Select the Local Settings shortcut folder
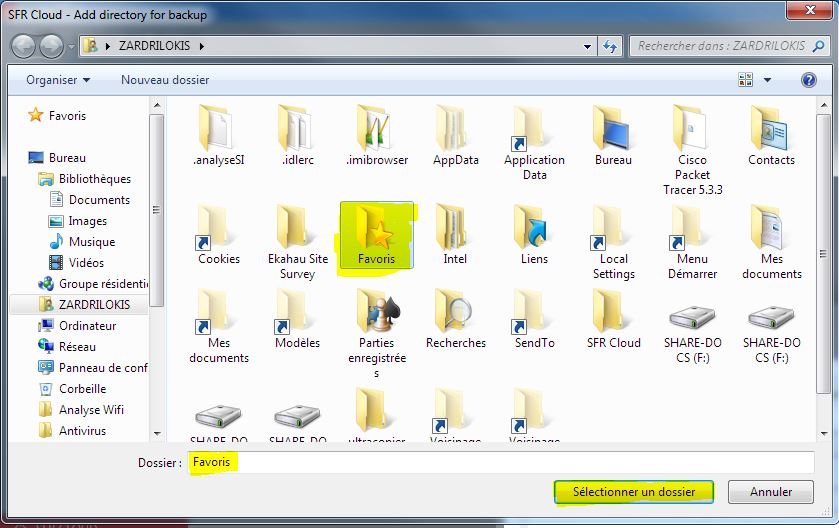 613,242
